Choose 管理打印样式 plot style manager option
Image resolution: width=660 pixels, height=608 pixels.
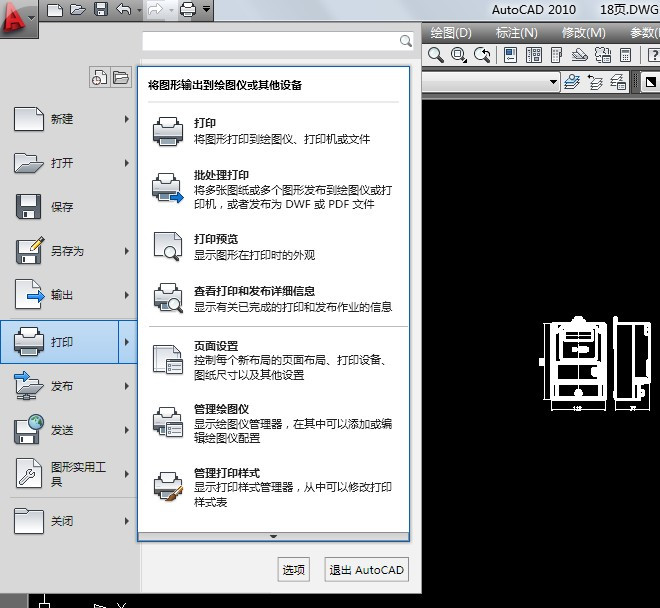click(x=274, y=487)
